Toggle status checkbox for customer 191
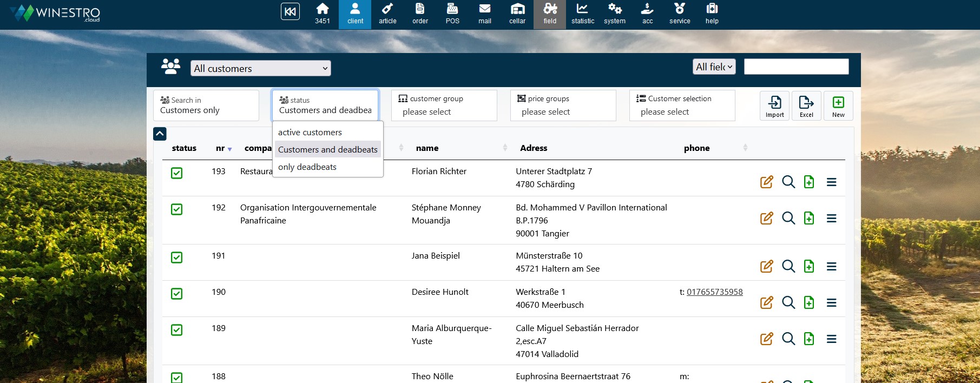The height and width of the screenshot is (383, 980). 177,257
